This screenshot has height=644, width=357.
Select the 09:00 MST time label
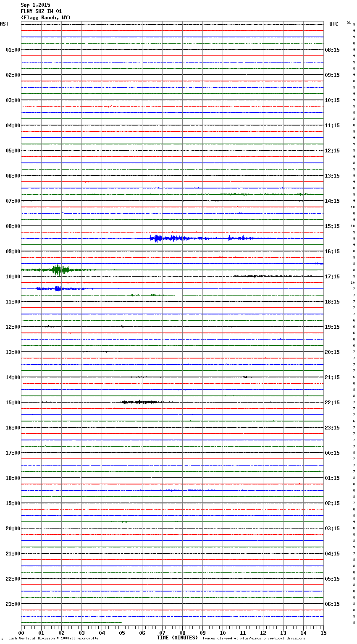(x=13, y=251)
